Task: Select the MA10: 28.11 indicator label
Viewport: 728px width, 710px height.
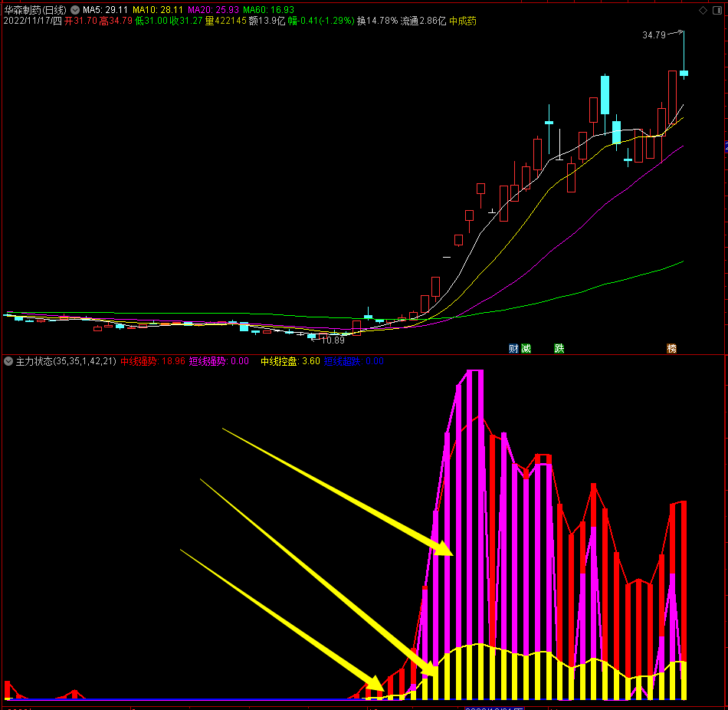Action: pos(158,10)
